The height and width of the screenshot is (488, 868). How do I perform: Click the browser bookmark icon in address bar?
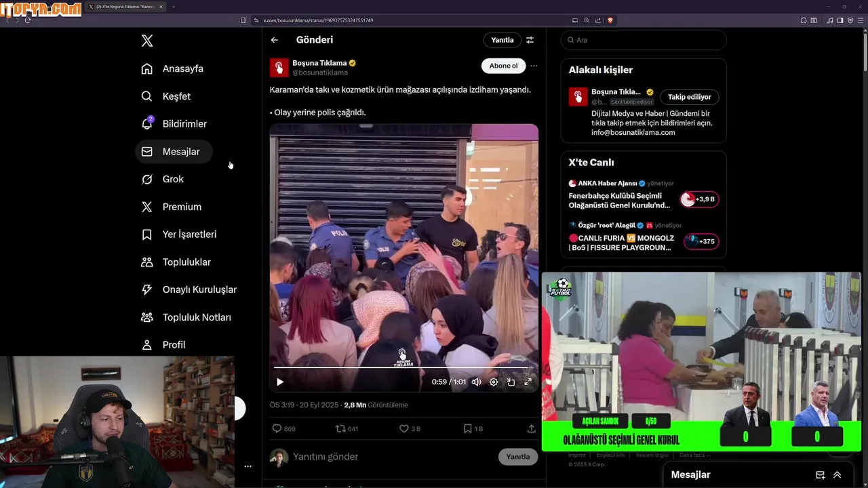tap(243, 20)
